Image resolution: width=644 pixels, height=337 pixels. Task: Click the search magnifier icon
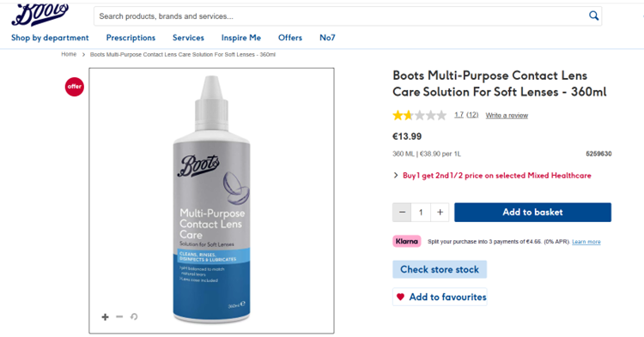click(x=593, y=16)
